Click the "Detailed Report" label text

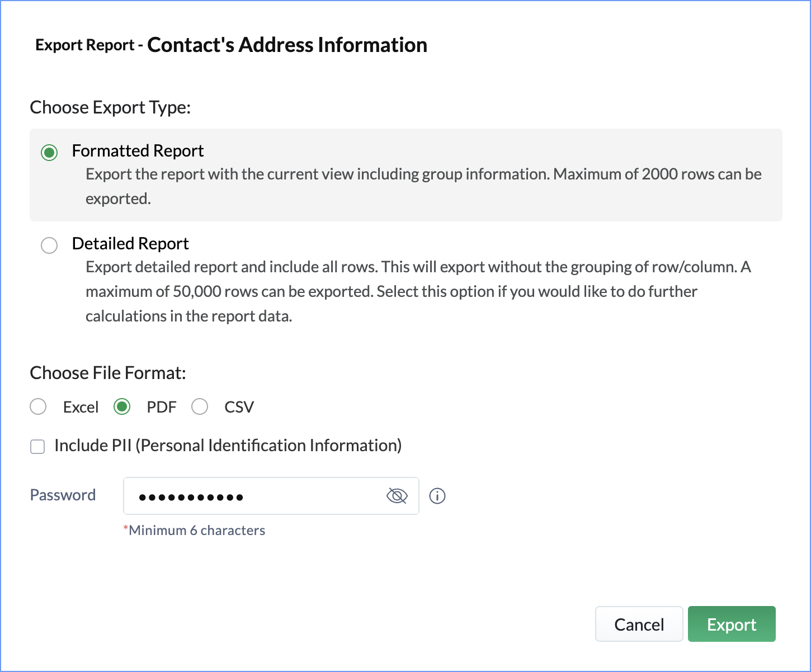click(130, 244)
